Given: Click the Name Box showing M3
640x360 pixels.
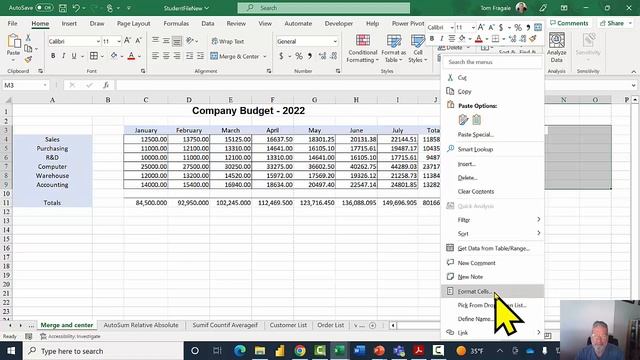Looking at the screenshot, I should click(x=25, y=85).
